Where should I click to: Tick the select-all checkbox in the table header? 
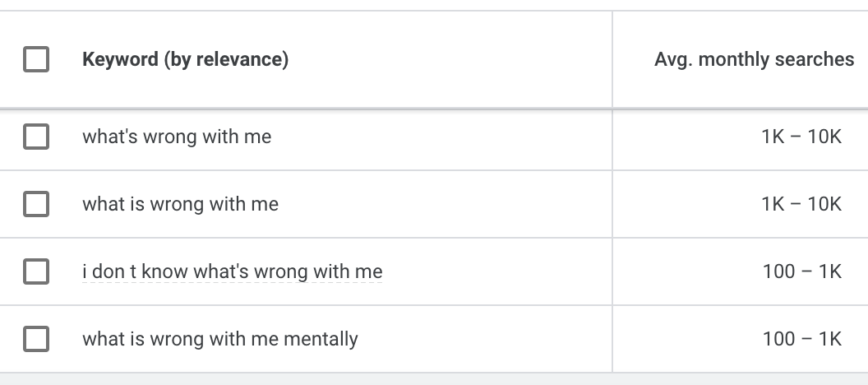click(36, 59)
